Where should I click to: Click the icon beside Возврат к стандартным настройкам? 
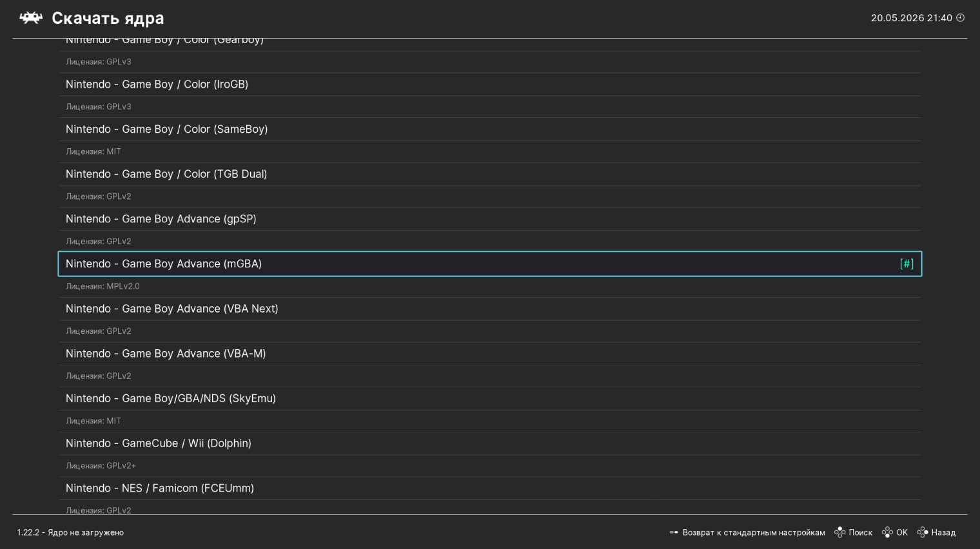(674, 532)
